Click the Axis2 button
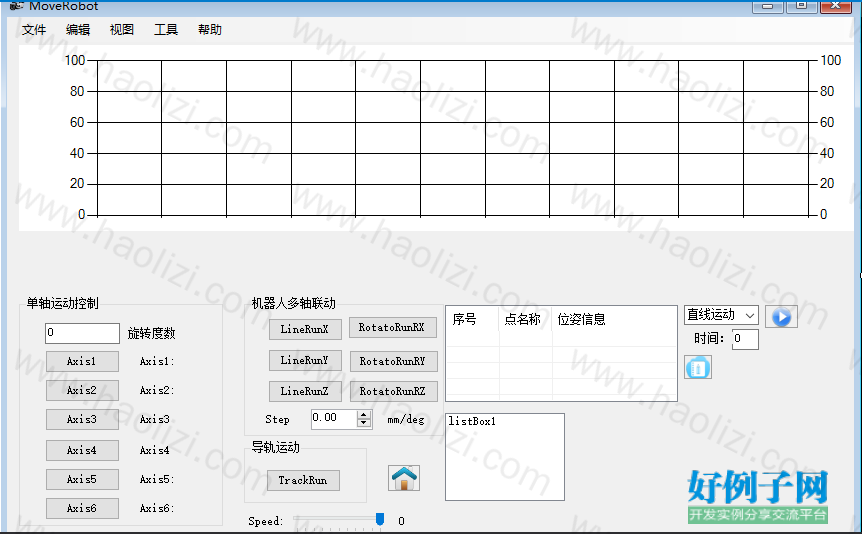Screen dimensions: 862x534 [82, 390]
